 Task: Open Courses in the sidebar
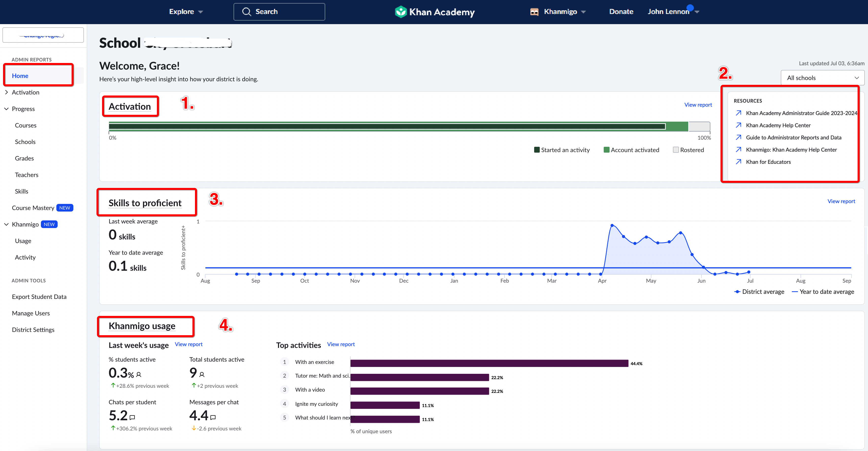coord(26,125)
